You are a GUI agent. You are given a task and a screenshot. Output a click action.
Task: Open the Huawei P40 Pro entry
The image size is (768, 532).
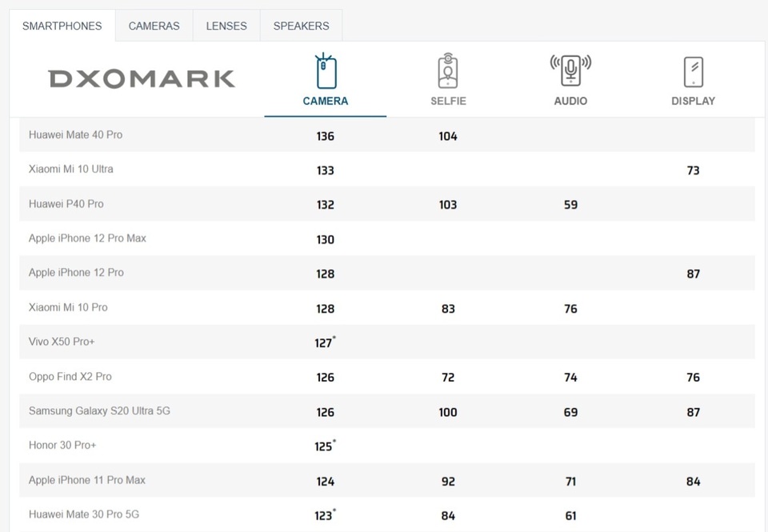66,204
